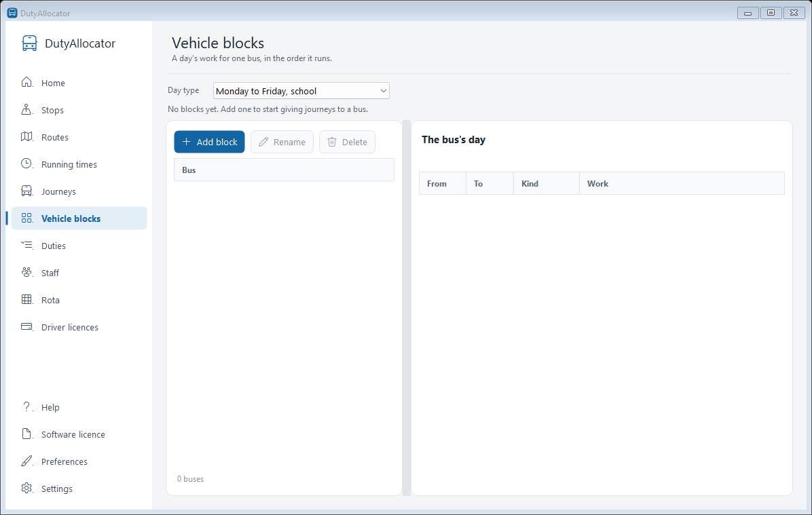Click the 'Vehicle blocks' page title
The width and height of the screenshot is (812, 515).
tap(218, 43)
